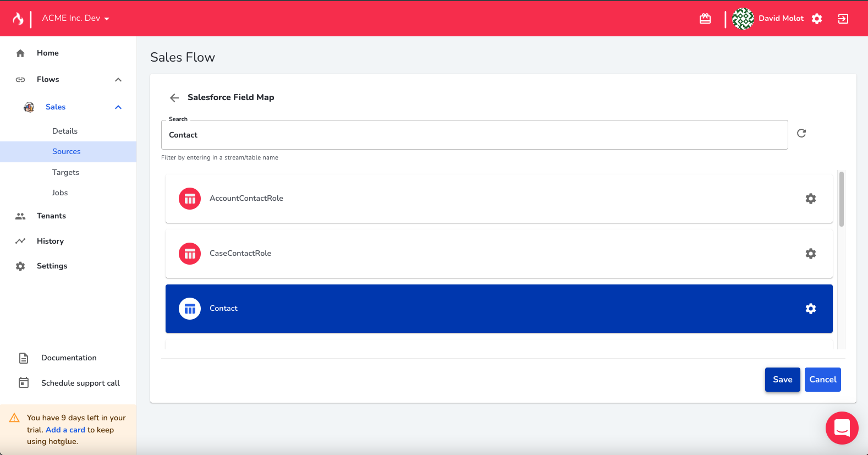Click David Molot's profile avatar
This screenshot has width=868, height=455.
click(x=743, y=19)
